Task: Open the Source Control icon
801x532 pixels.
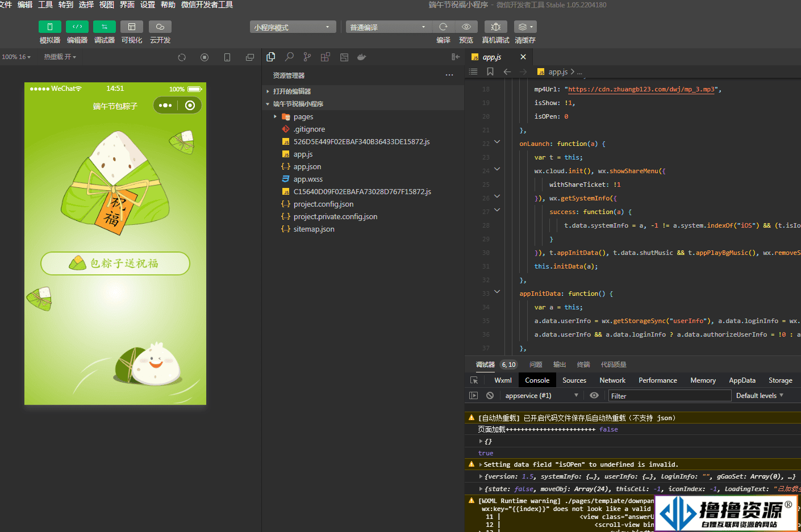Action: (x=307, y=57)
